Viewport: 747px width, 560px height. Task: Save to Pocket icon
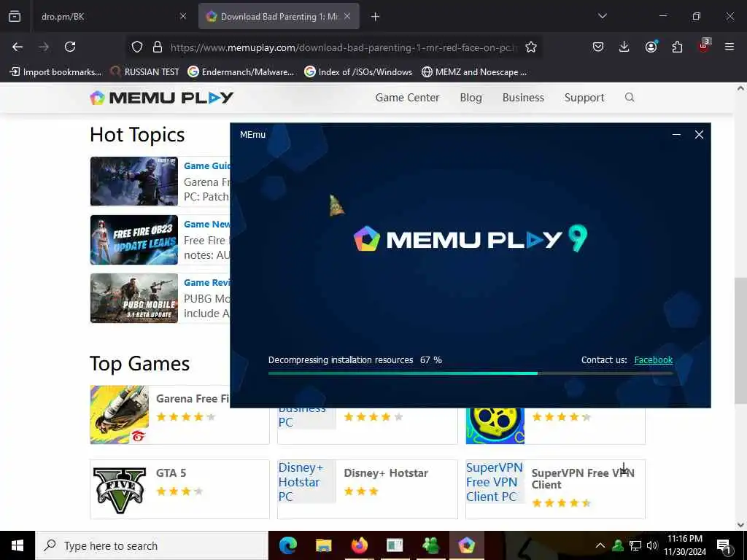[598, 47]
